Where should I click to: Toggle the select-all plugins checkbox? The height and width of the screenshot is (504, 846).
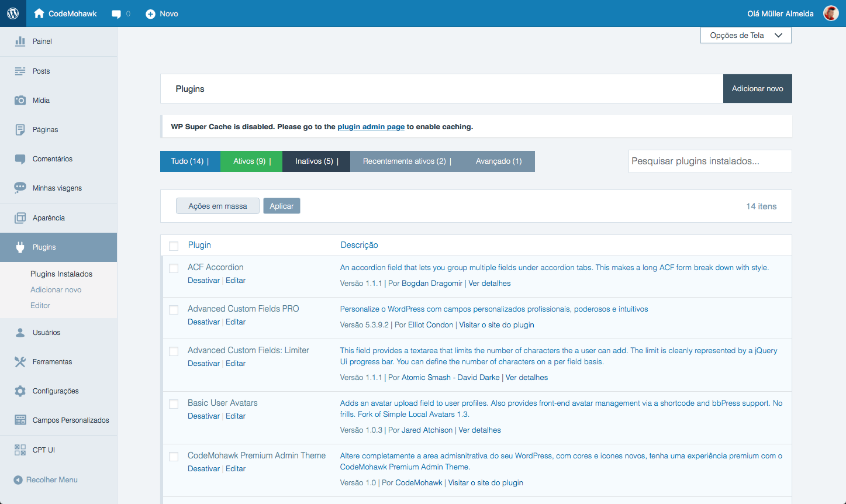174,246
